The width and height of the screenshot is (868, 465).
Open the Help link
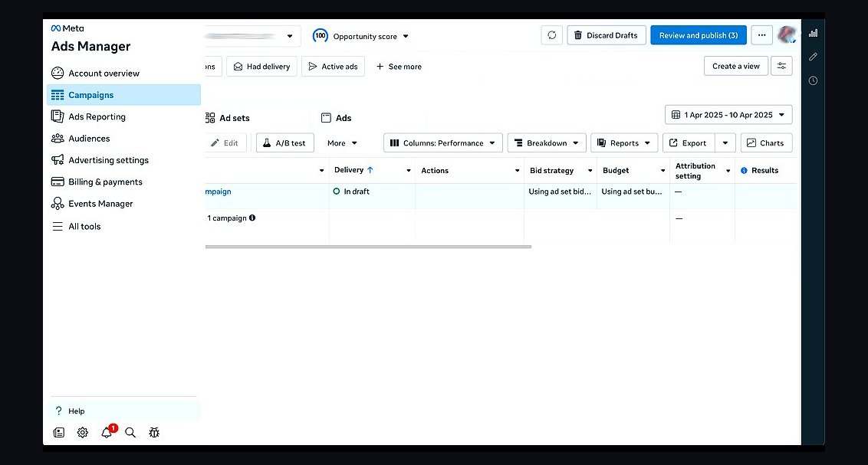tap(124, 411)
